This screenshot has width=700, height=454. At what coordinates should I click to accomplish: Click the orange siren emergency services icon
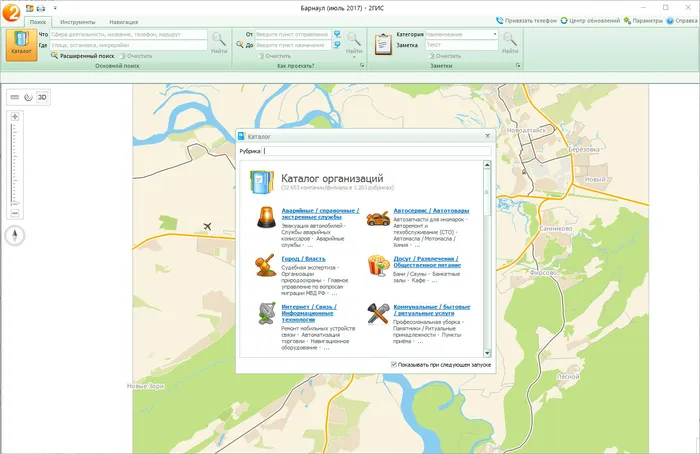coord(267,217)
